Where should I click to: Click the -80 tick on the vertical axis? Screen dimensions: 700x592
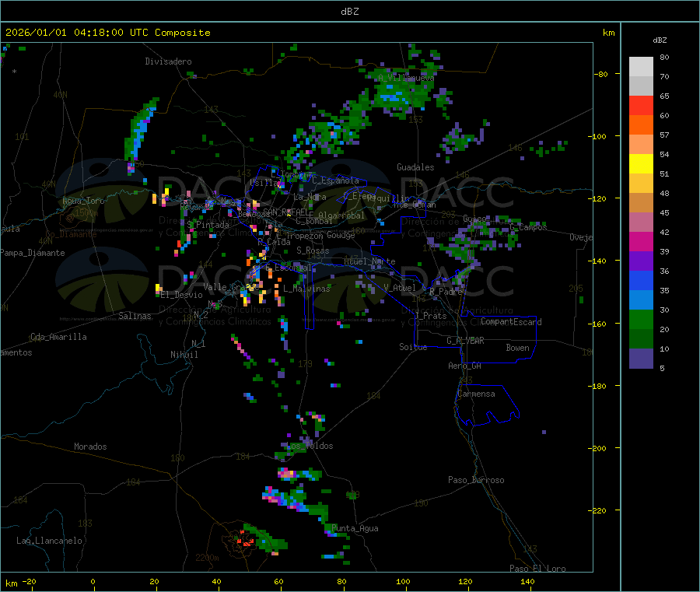600,74
